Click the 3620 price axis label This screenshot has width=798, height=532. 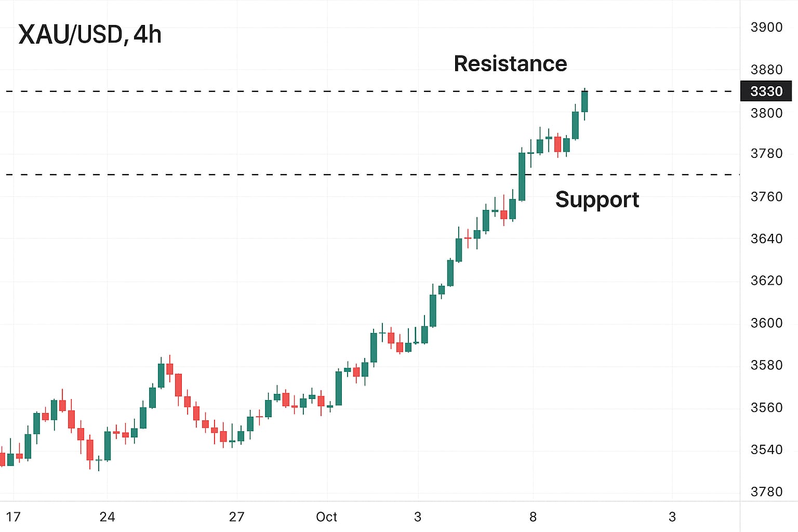tap(766, 281)
